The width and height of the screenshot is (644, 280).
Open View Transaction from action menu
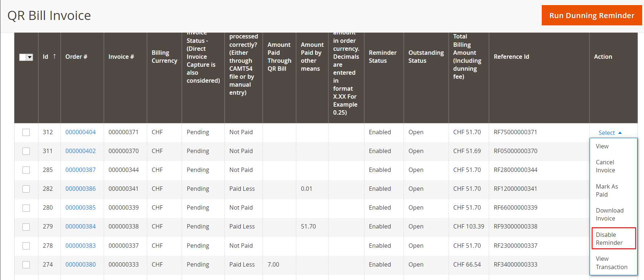611,263
